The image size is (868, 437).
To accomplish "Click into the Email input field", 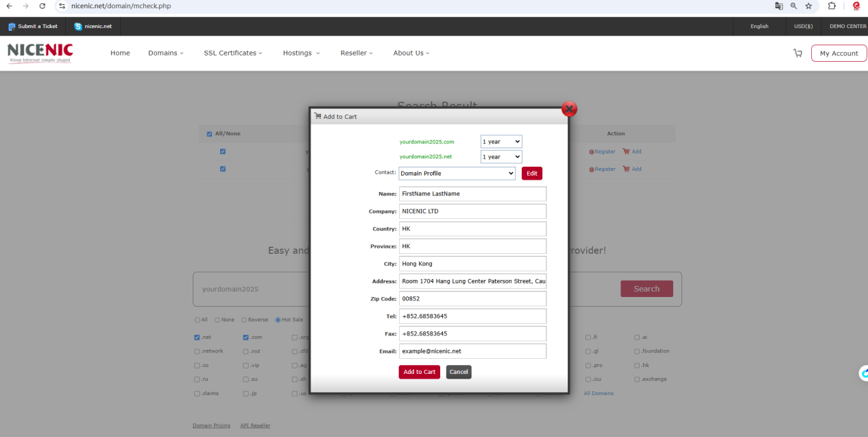I will click(x=472, y=351).
